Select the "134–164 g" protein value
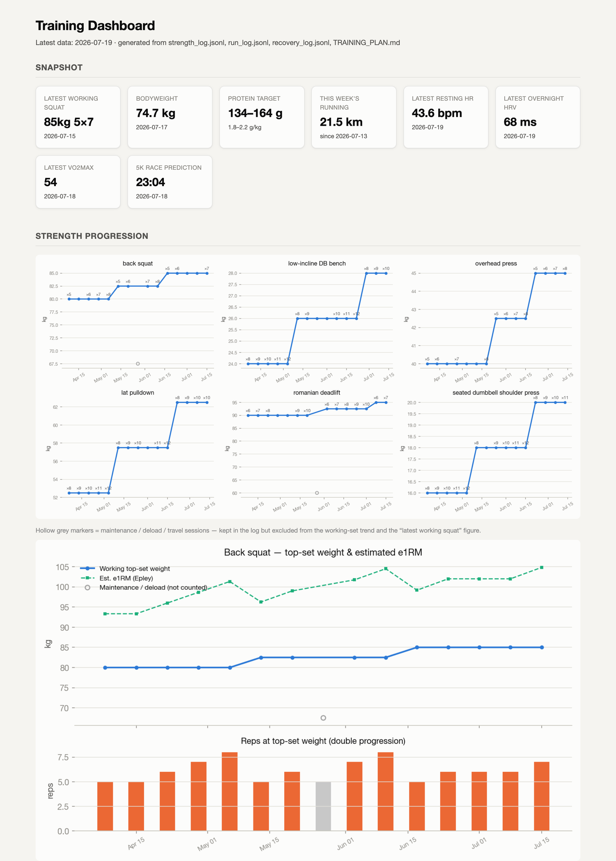This screenshot has width=616, height=861. tap(255, 113)
